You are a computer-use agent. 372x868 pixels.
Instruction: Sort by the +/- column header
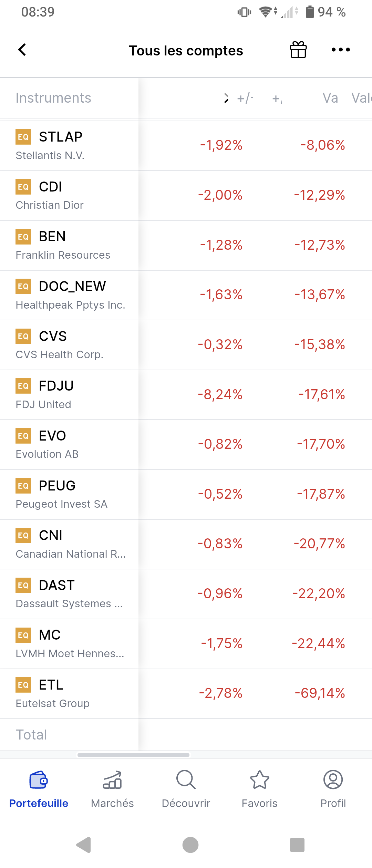coord(245,99)
